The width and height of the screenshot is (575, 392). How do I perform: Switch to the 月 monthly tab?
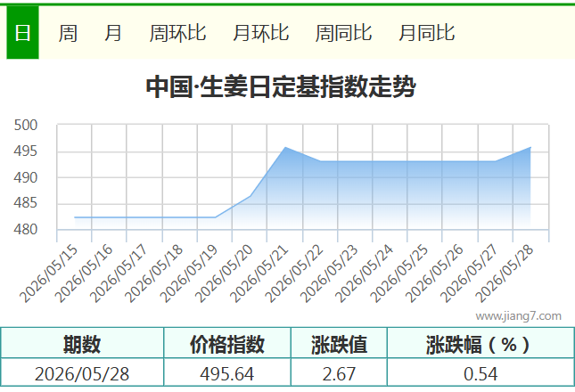tap(113, 33)
